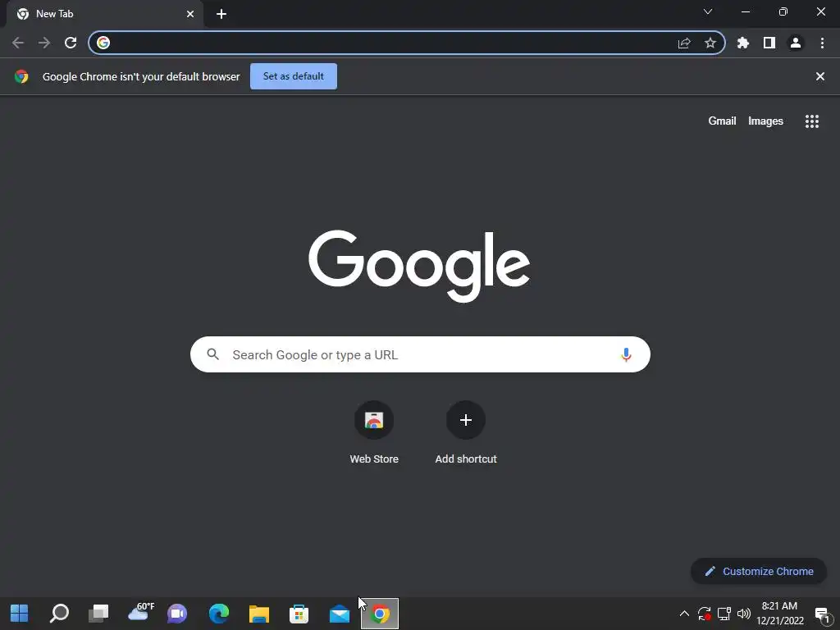The height and width of the screenshot is (630, 840).
Task: Bookmark this tab with the star icon
Action: (710, 43)
